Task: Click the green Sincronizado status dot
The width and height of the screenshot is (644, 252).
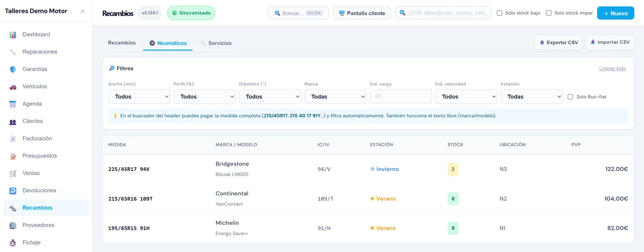Action: pos(175,13)
